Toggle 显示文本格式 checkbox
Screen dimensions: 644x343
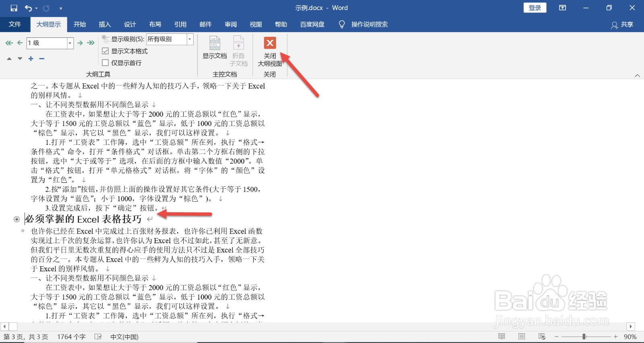105,51
